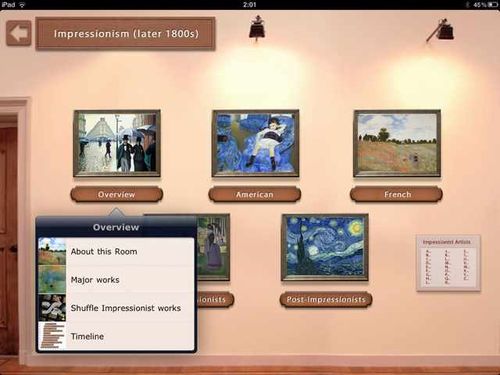
Task: Click the French plaque button
Action: (x=397, y=194)
